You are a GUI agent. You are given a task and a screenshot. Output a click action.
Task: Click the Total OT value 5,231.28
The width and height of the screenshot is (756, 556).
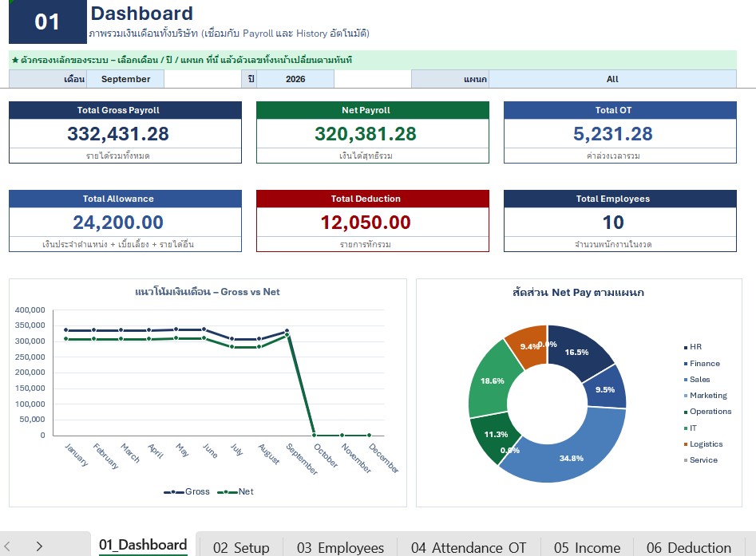pos(613,133)
